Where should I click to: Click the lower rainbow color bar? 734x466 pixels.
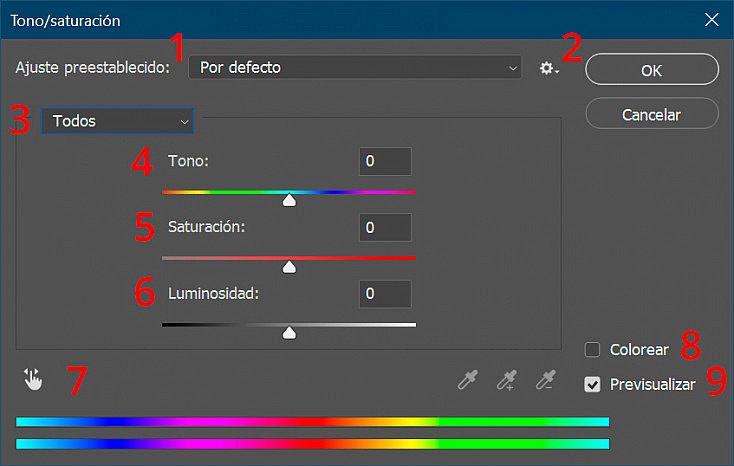(x=313, y=444)
